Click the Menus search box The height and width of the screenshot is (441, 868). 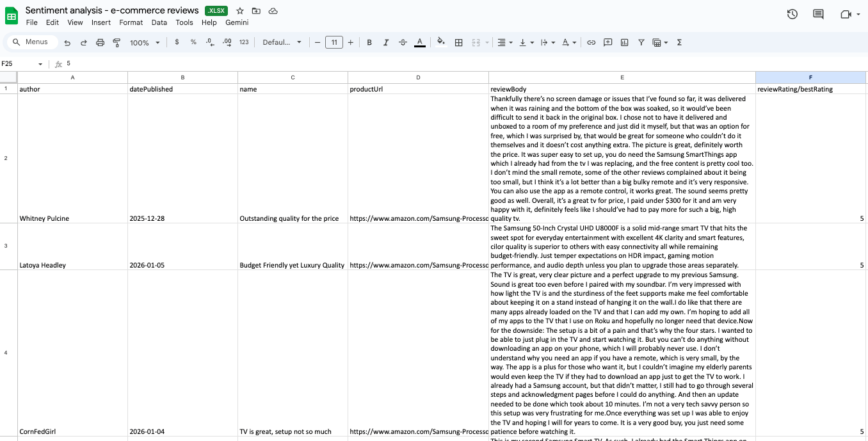pos(32,42)
